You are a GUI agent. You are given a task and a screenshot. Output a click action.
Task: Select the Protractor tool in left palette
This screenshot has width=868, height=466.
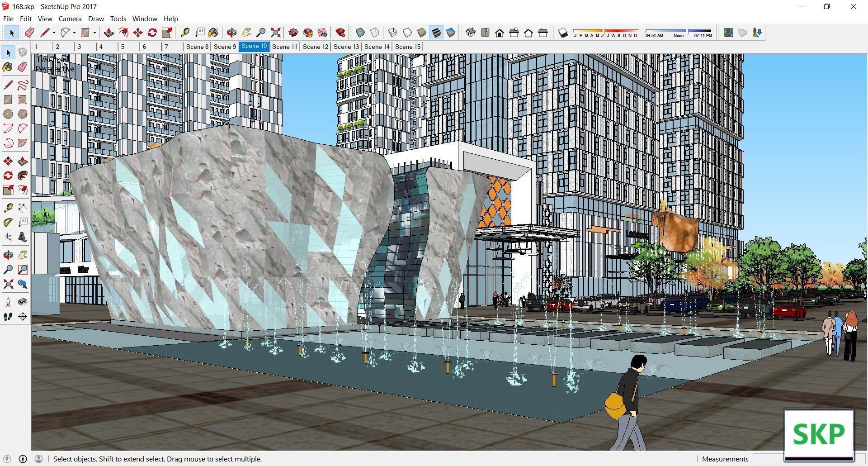coord(8,223)
